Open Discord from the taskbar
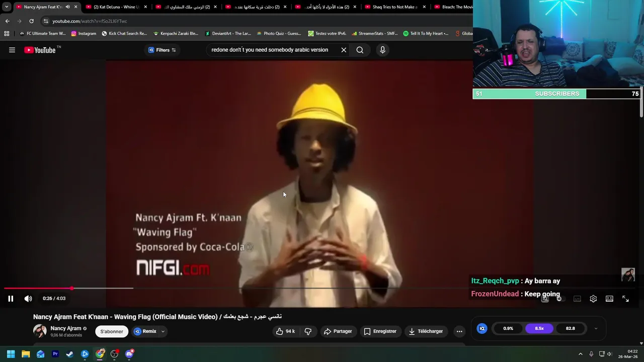This screenshot has height=362, width=644. [129, 354]
